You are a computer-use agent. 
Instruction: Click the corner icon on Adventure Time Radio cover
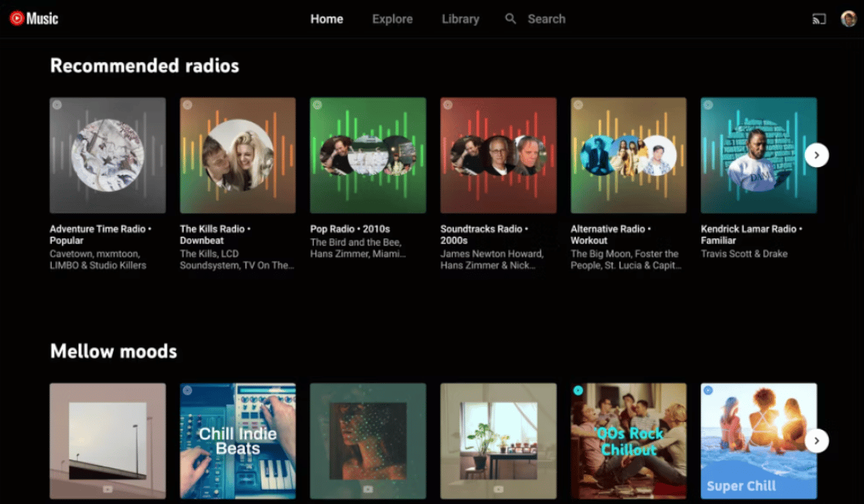click(57, 105)
